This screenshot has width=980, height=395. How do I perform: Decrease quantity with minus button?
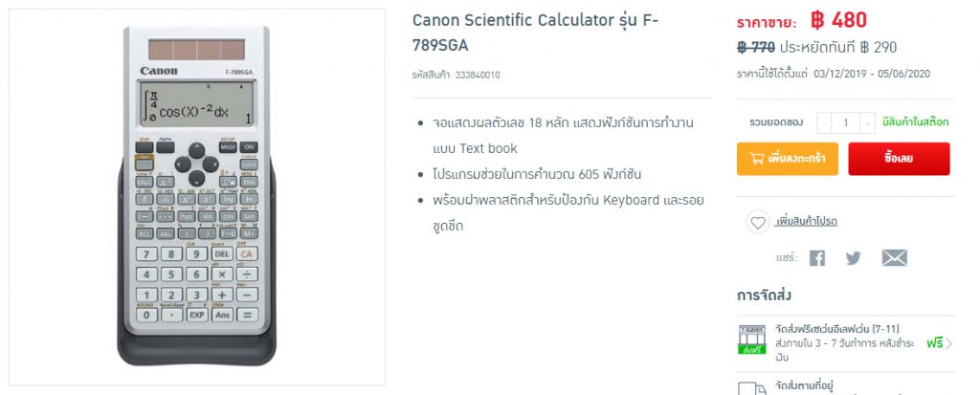tap(824, 122)
